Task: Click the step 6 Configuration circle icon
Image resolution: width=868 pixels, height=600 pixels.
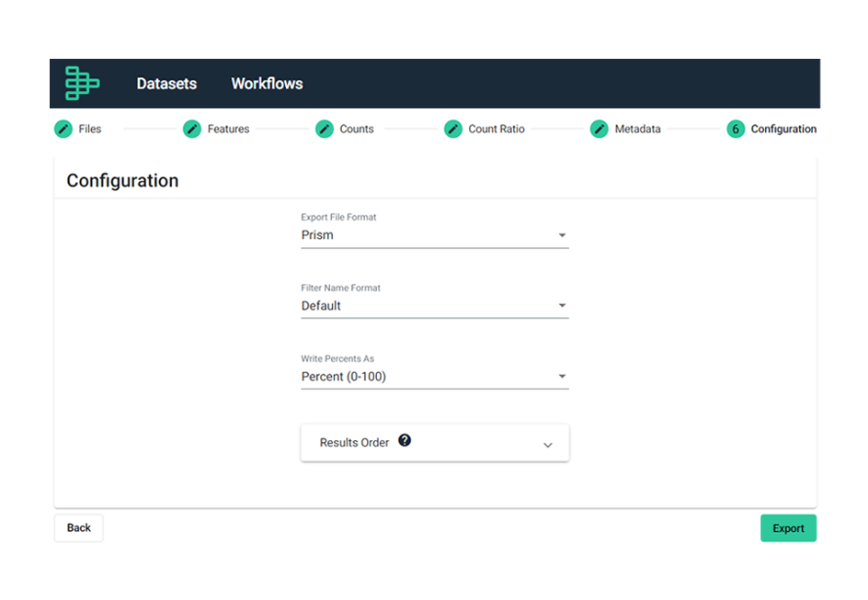Action: 736,130
